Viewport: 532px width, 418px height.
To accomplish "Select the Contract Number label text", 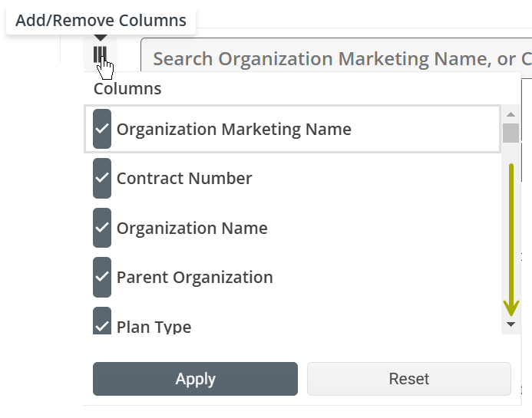I will pyautogui.click(x=184, y=178).
